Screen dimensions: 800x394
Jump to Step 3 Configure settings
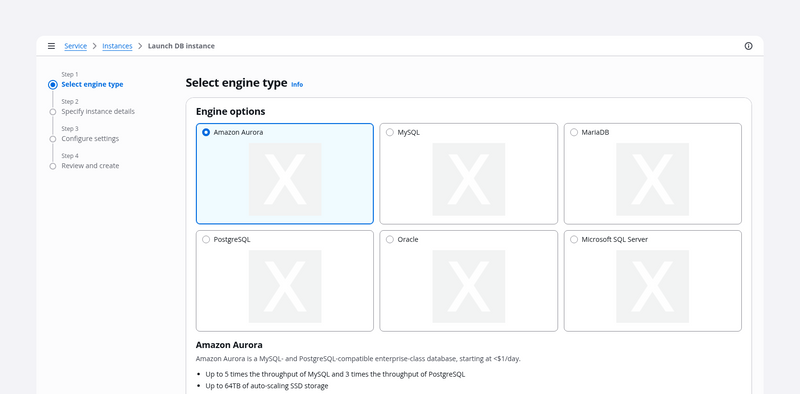(x=90, y=139)
